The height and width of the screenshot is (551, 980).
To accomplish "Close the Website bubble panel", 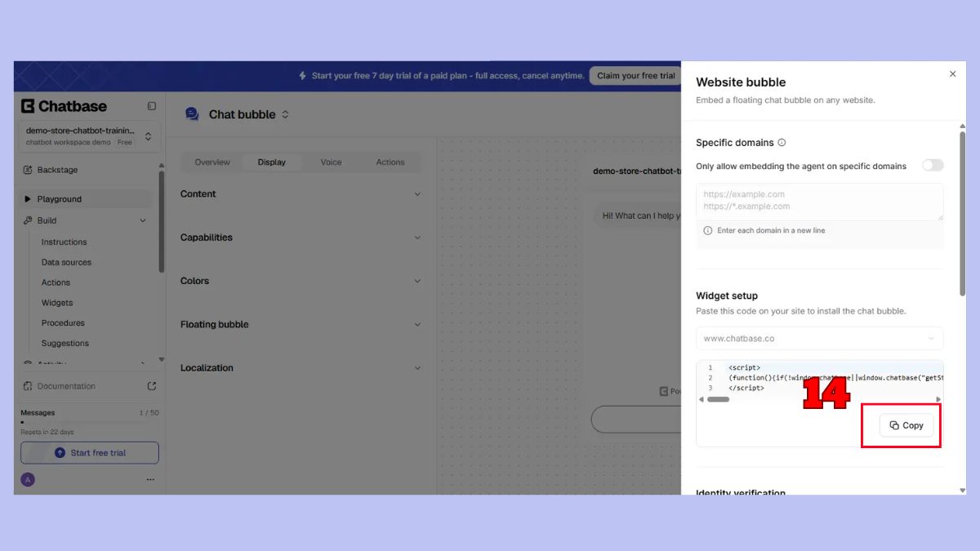I will click(x=952, y=74).
